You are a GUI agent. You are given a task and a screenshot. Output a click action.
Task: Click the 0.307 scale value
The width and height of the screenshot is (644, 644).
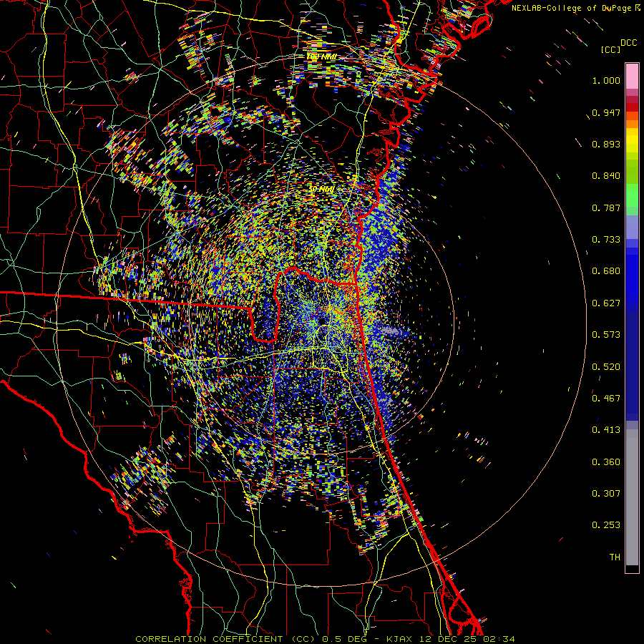coord(606,494)
